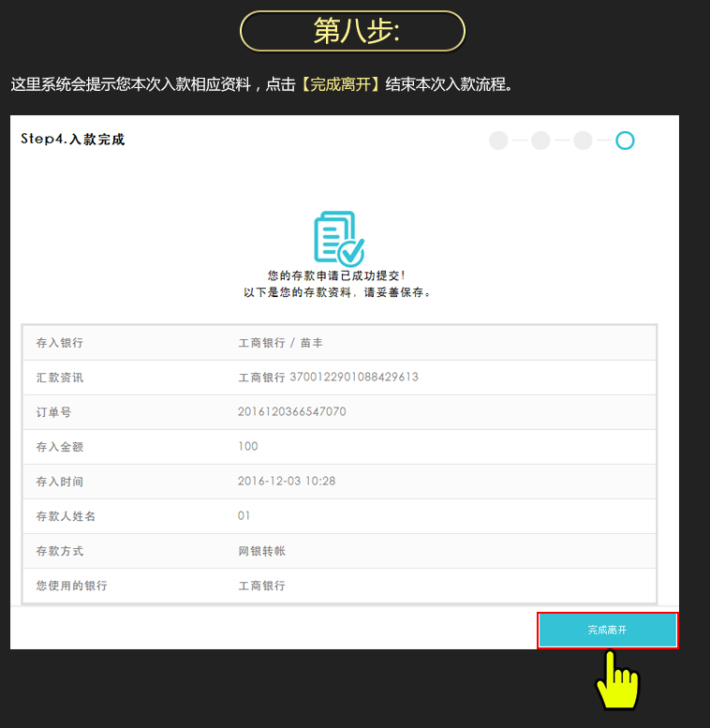This screenshot has height=728, width=710.
Task: Click the 网银转帐 deposit method value
Action: (x=262, y=551)
